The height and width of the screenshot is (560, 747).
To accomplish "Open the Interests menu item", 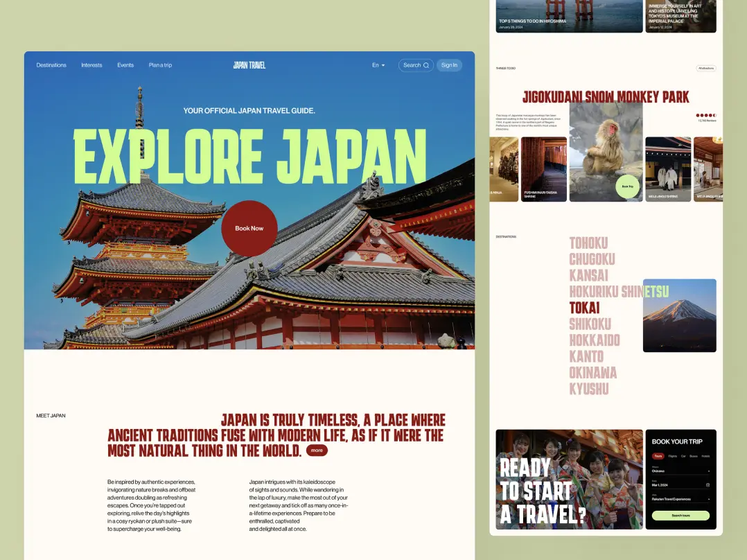I will tap(91, 65).
